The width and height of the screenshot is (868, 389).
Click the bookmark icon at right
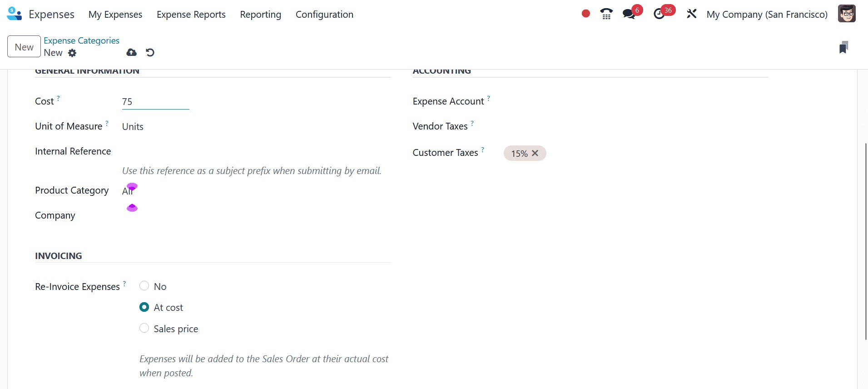point(843,47)
